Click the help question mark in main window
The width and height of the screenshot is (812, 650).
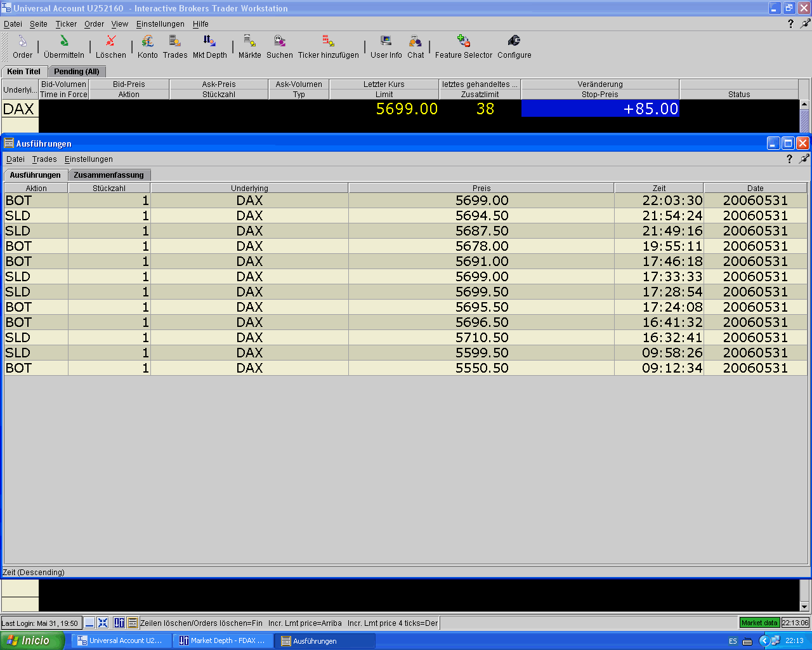(790, 23)
